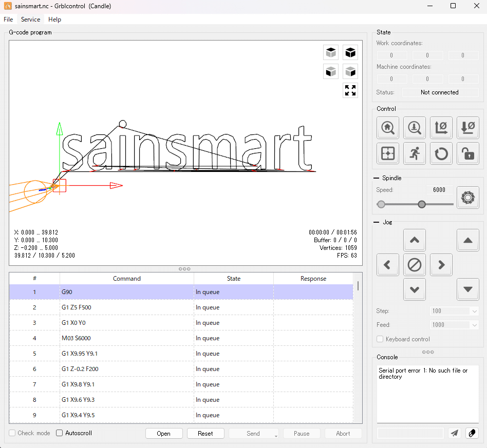Open the Step size dropdown
The height and width of the screenshot is (448, 487).
(474, 311)
